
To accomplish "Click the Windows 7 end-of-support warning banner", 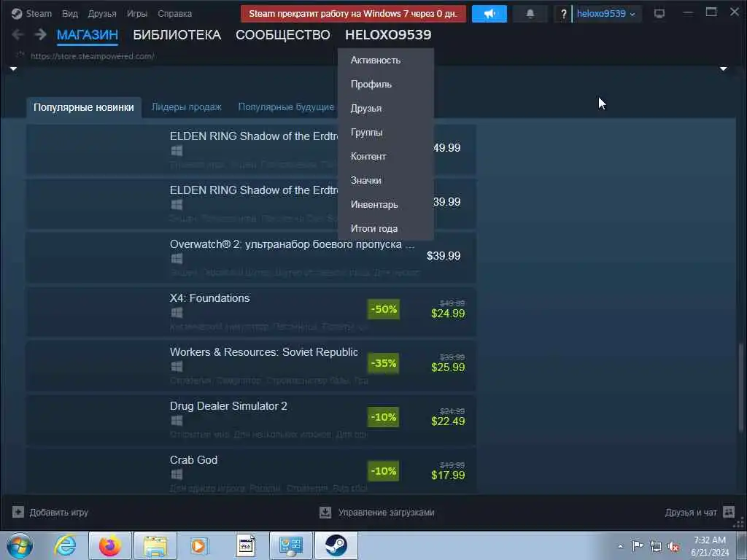I will click(x=353, y=14).
